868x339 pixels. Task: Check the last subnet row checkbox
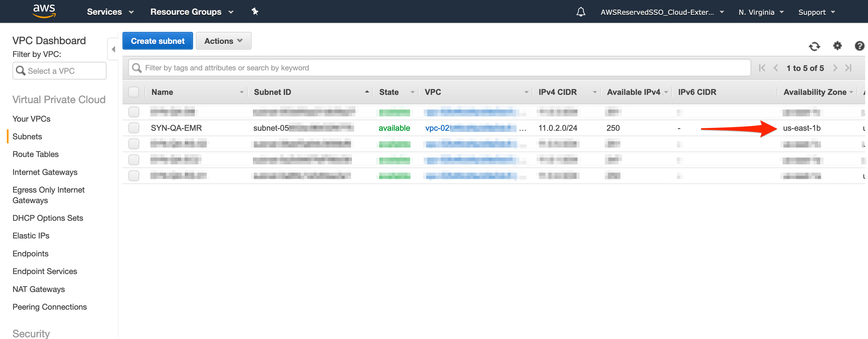tap(134, 175)
